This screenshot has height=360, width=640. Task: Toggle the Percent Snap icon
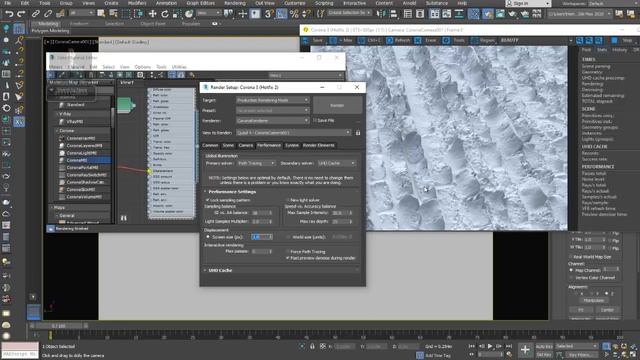pos(294,13)
